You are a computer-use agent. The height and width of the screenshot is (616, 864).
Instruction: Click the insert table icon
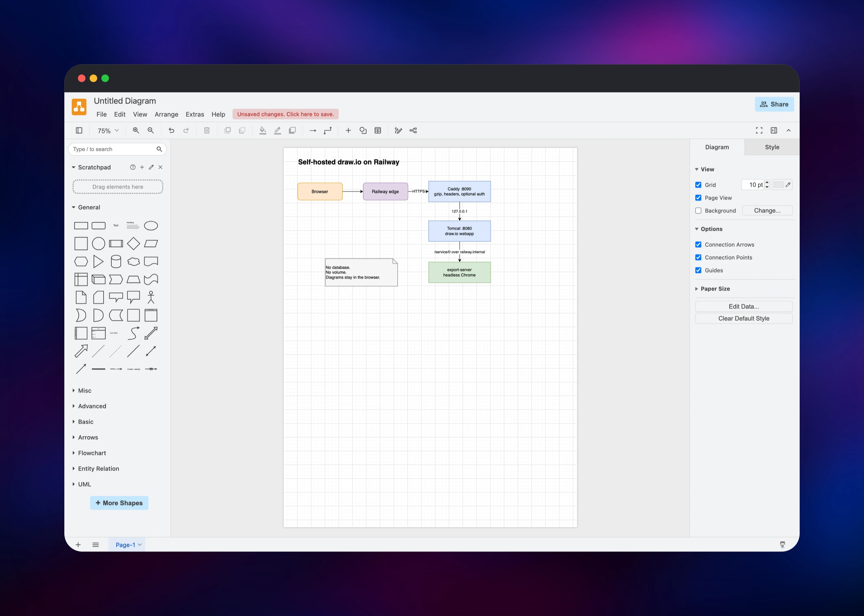tap(378, 130)
